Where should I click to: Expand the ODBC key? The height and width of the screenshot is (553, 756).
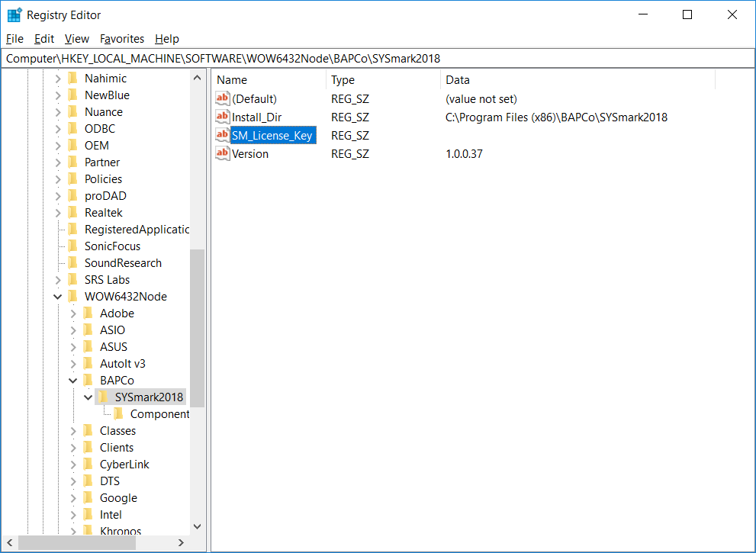pyautogui.click(x=58, y=129)
